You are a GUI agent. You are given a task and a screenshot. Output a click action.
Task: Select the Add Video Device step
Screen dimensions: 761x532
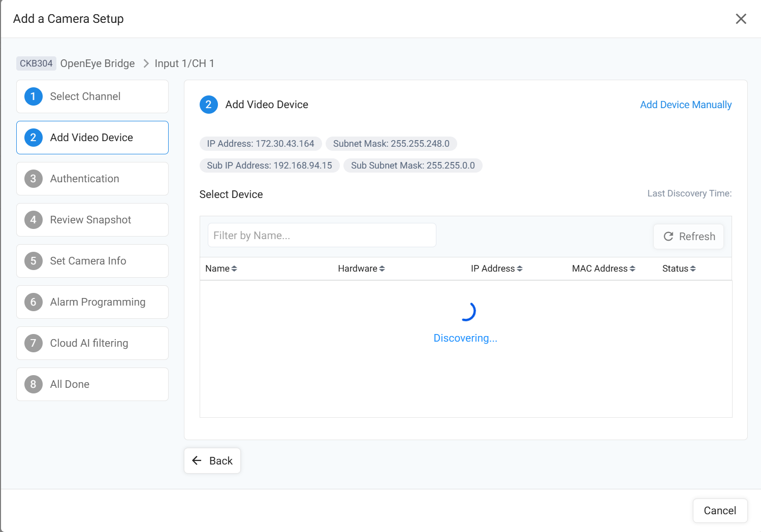point(92,138)
